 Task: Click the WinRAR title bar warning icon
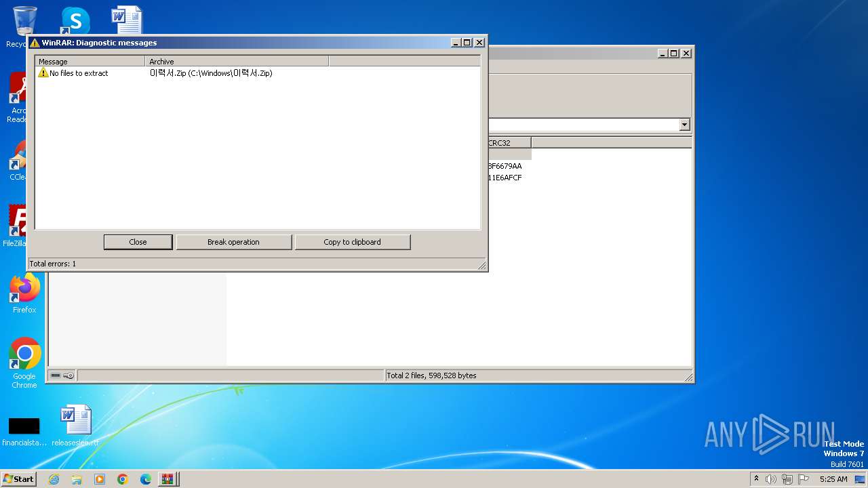tap(35, 43)
